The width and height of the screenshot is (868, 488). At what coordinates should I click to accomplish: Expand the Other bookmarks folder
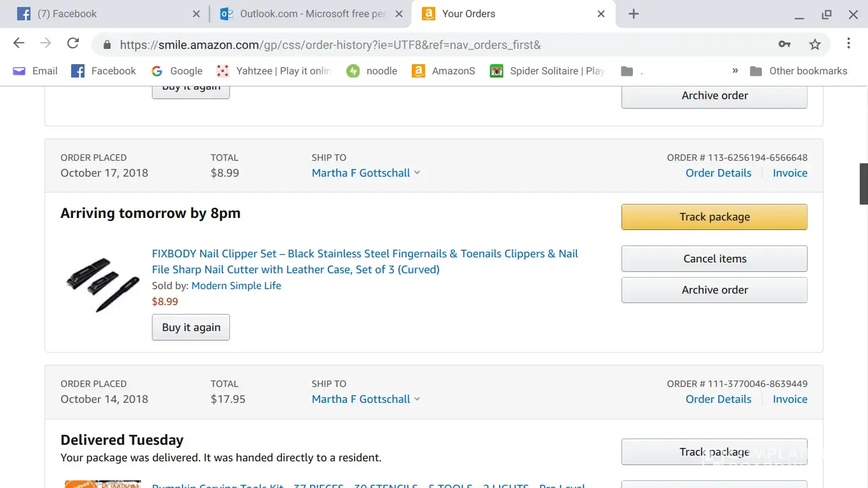click(799, 71)
